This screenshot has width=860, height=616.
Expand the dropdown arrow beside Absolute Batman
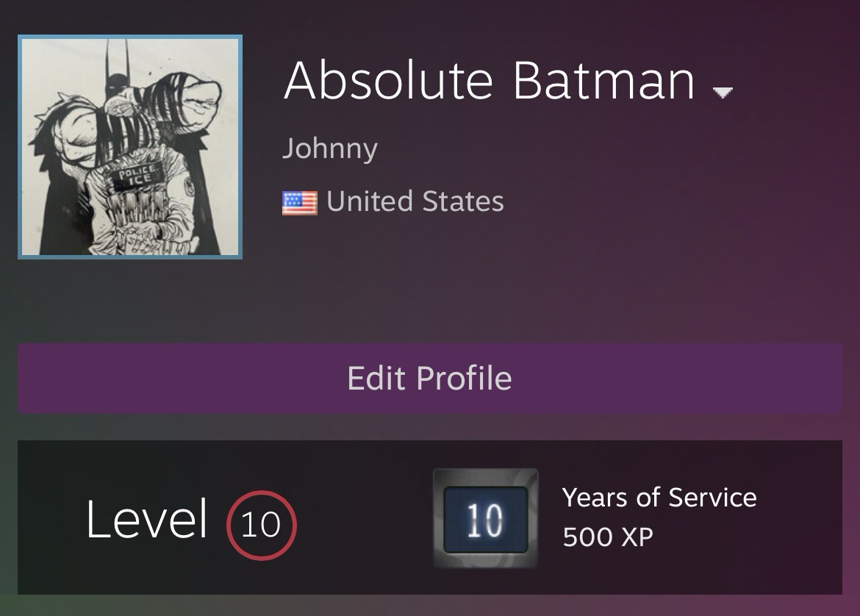(723, 93)
